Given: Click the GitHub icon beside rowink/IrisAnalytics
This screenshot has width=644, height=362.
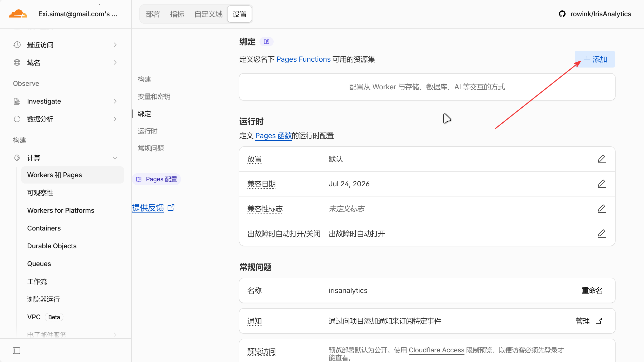Looking at the screenshot, I should 562,14.
